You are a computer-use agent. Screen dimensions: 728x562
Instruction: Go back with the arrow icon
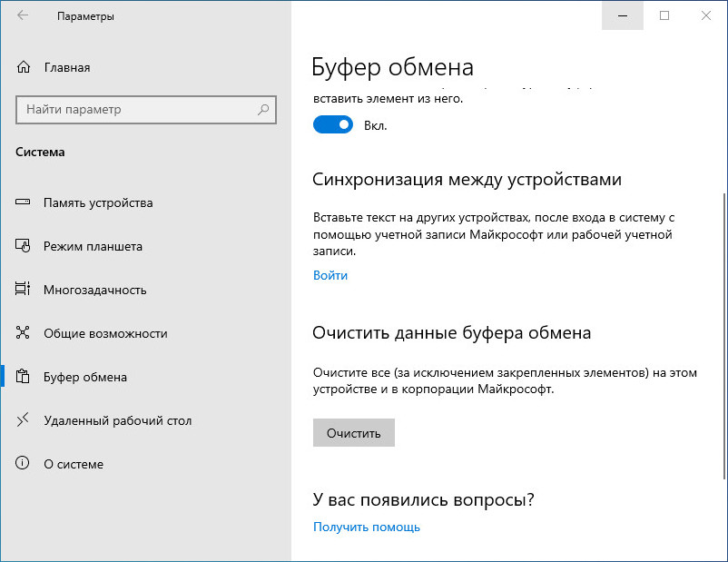(23, 15)
